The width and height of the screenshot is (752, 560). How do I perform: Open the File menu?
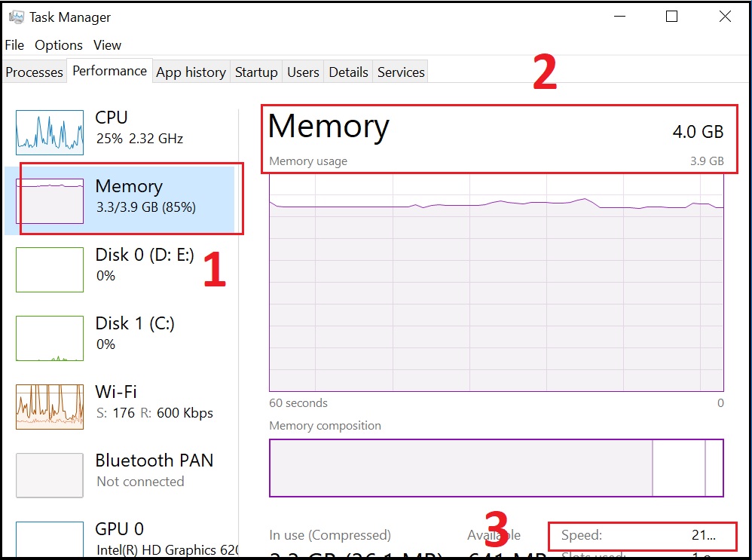pos(14,45)
